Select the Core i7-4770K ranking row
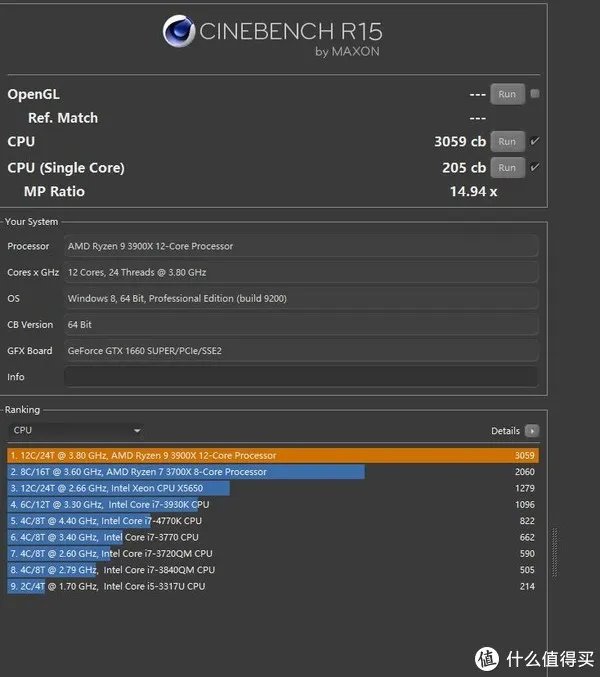Screen dimensions: 600x677 272,521
